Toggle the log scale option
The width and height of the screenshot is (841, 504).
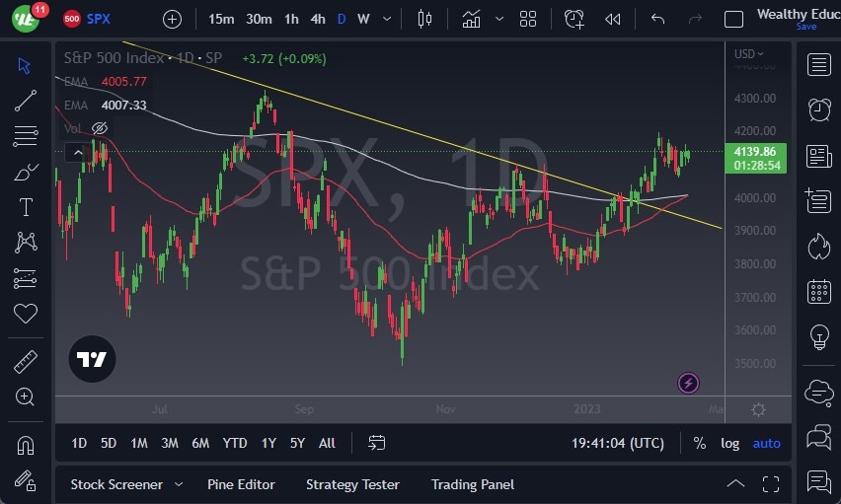(x=729, y=443)
